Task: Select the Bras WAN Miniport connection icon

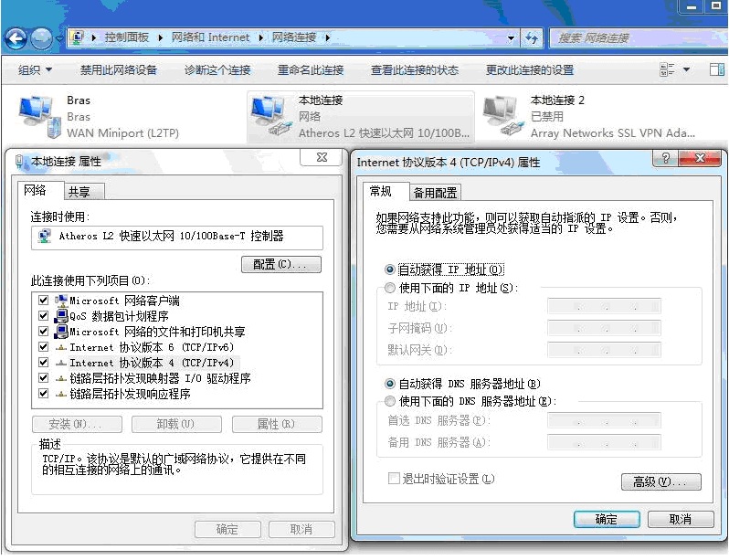Action: coord(37,116)
